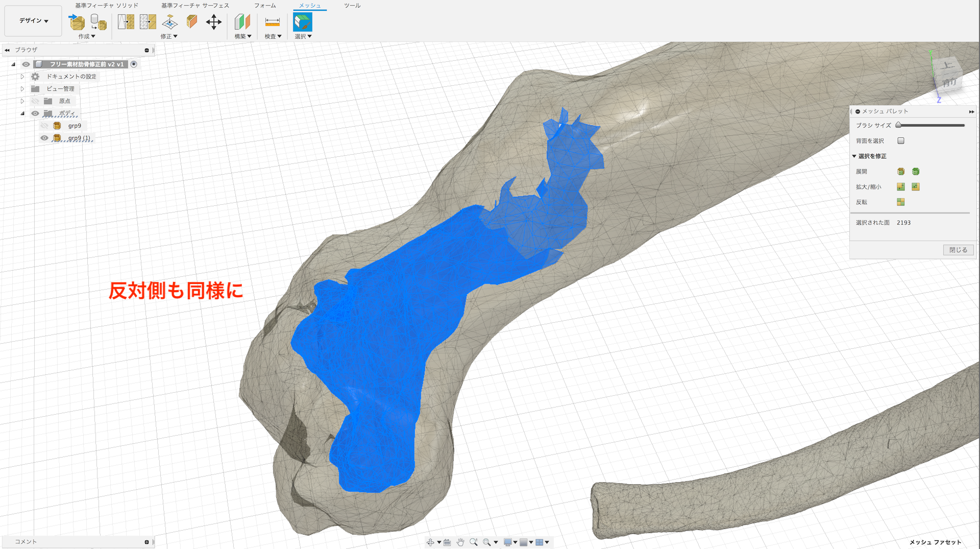Click the grow selection icon beside 拡大/縮小
Screen dimensions: 980x549
click(x=901, y=187)
